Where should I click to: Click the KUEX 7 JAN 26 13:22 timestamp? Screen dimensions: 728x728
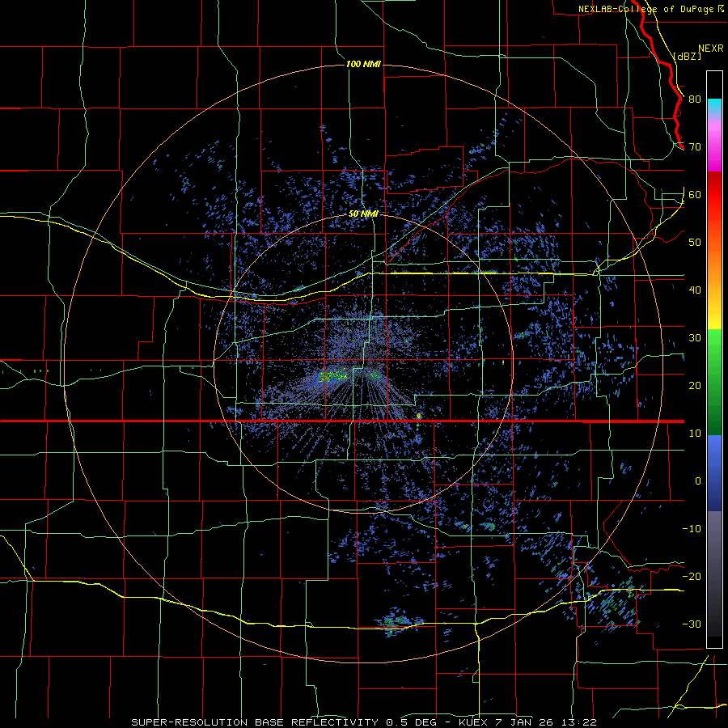[527, 722]
